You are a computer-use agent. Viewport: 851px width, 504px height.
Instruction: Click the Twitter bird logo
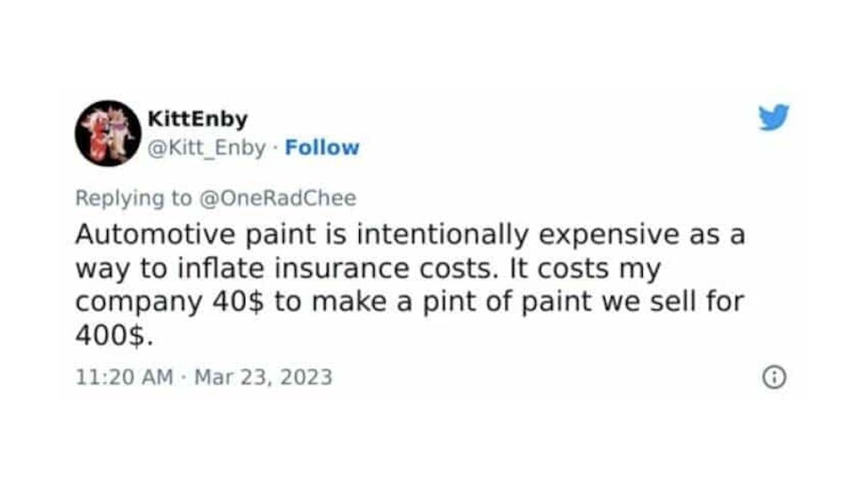coord(773,117)
